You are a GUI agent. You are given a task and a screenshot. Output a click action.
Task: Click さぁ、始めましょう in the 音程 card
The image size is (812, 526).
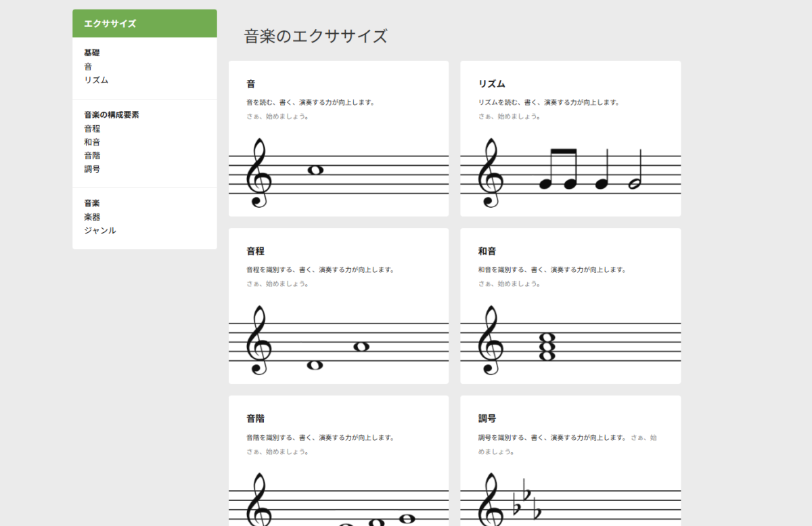(278, 284)
